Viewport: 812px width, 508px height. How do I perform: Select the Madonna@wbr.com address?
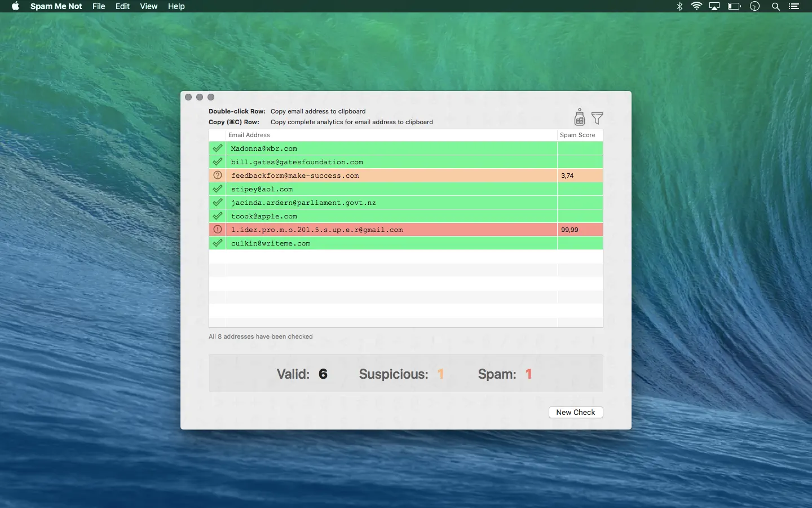click(264, 148)
